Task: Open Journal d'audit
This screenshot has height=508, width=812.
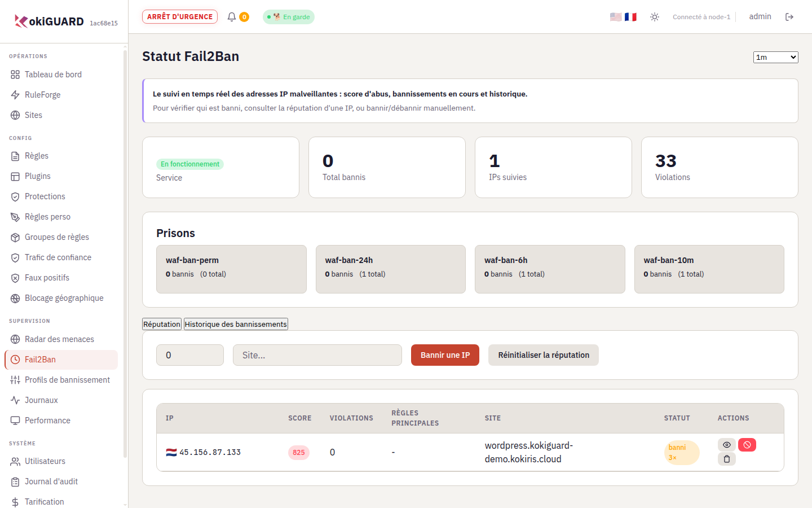Action: (61, 481)
